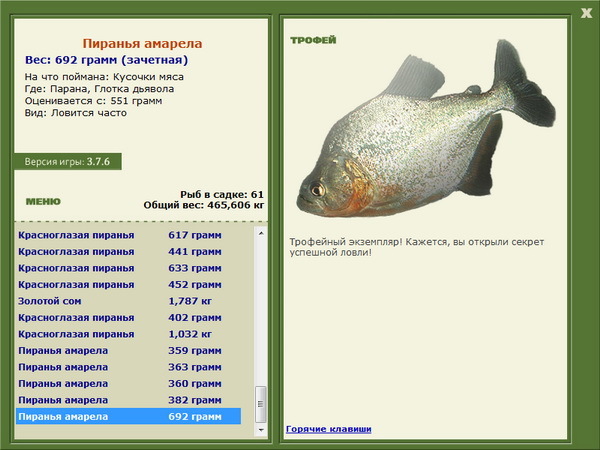The image size is (600, 450).
Task: Click the fish list scrollbar thumb
Action: [x=261, y=404]
